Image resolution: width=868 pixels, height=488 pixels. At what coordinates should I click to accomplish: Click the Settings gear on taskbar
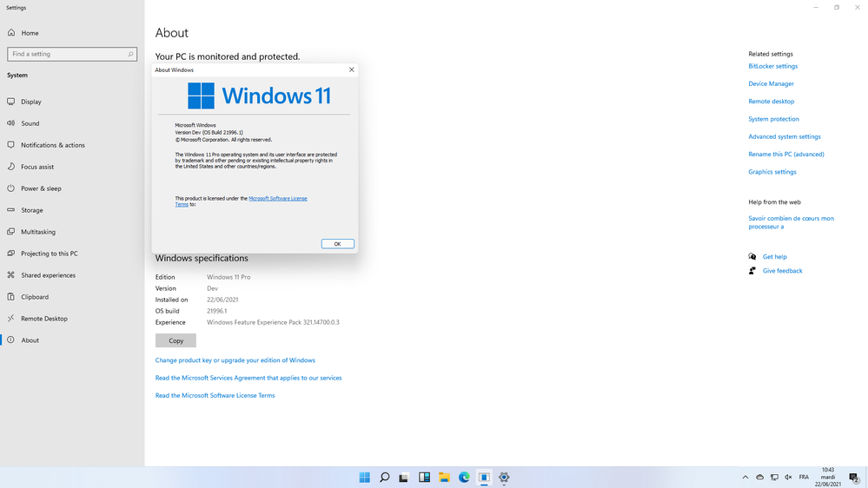[504, 477]
